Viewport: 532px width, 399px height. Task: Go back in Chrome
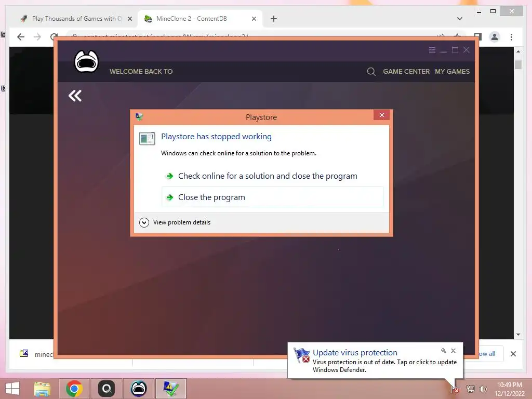(21, 37)
